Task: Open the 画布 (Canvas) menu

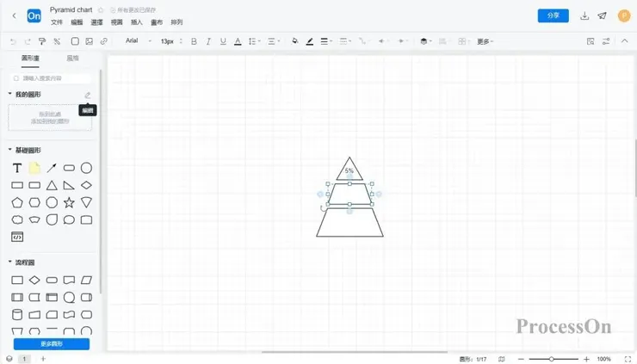Action: (157, 22)
